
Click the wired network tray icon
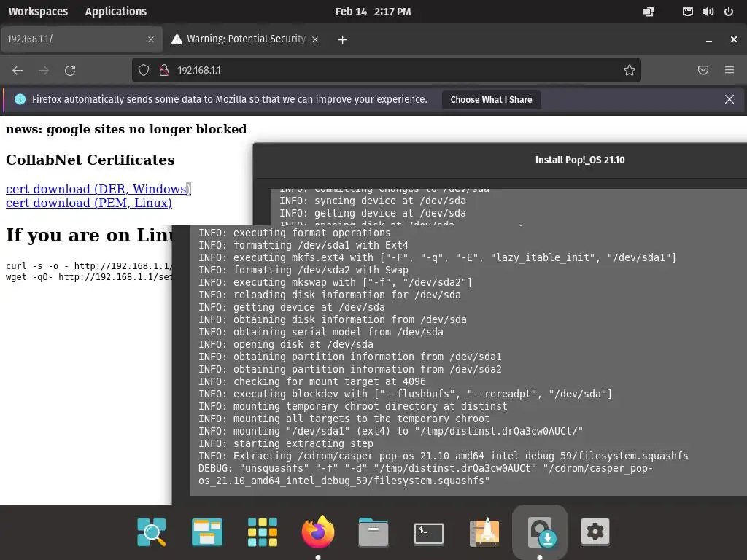point(687,12)
